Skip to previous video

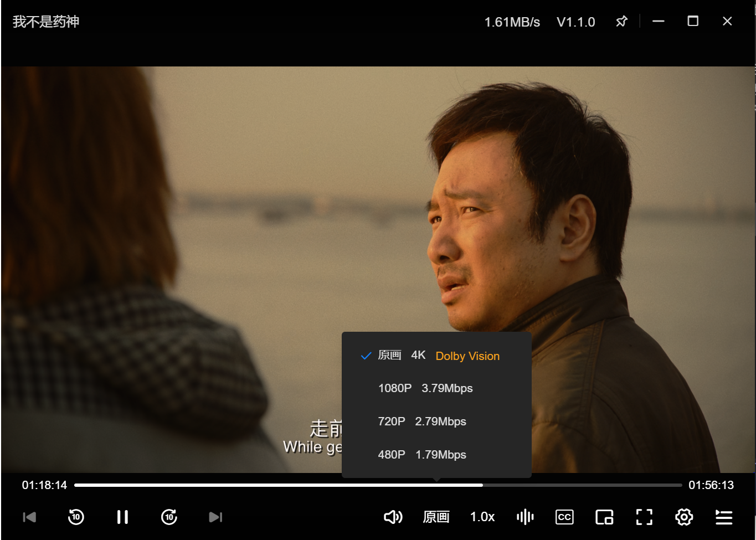(29, 517)
